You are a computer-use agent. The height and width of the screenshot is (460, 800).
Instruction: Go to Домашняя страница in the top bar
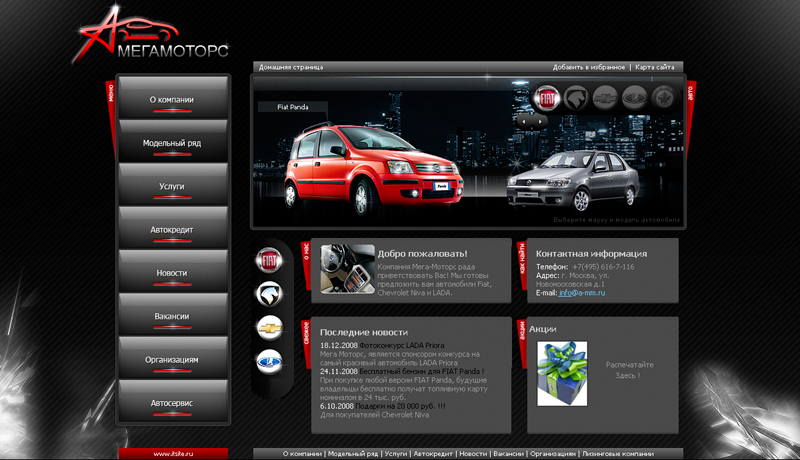[x=291, y=67]
